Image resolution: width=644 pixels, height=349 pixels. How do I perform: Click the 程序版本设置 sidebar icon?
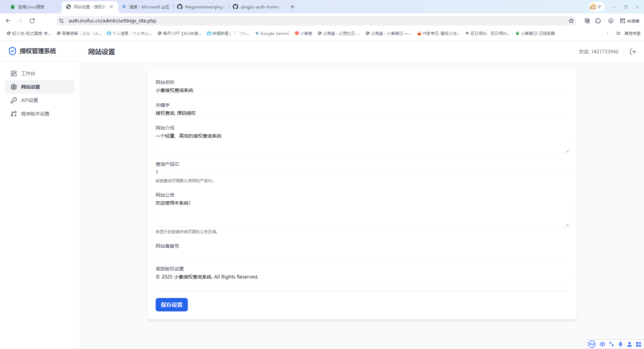click(13, 114)
